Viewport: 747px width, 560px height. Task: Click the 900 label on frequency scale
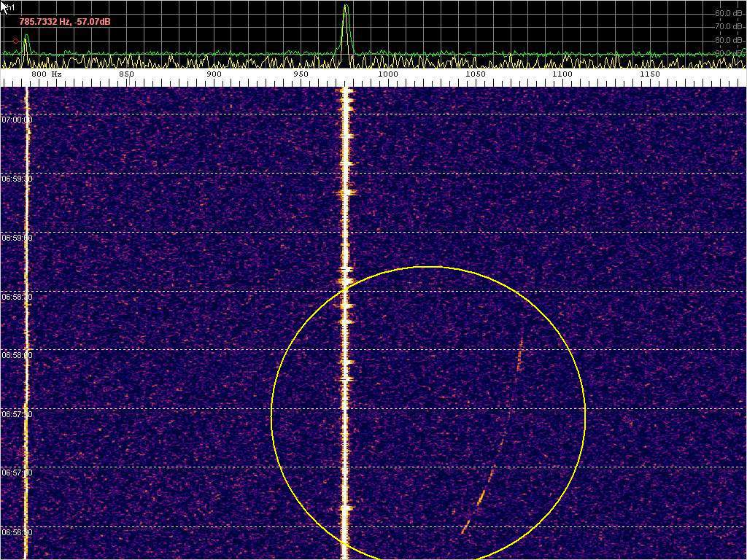pos(214,74)
